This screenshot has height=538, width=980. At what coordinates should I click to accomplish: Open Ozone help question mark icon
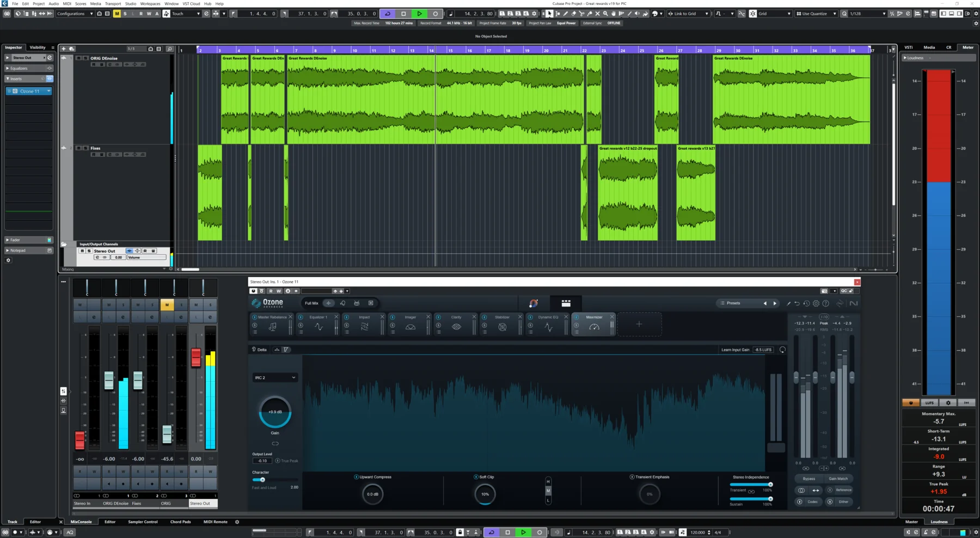(826, 303)
